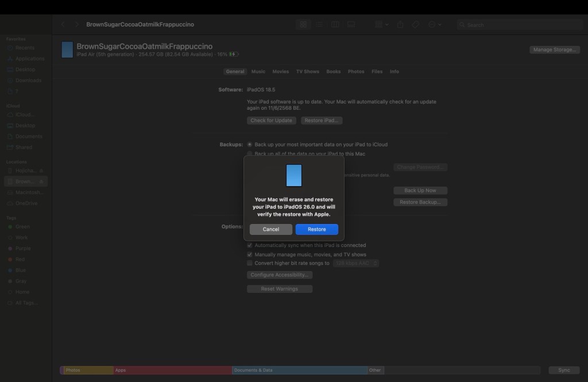Uncheck Manually manage music, movies, TV shows
The height and width of the screenshot is (382, 588).
pos(250,254)
